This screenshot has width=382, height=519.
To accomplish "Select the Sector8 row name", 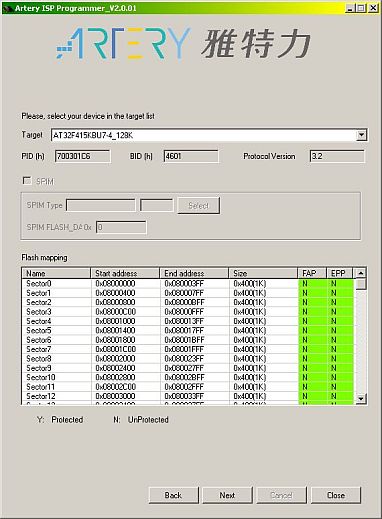I will 39,358.
